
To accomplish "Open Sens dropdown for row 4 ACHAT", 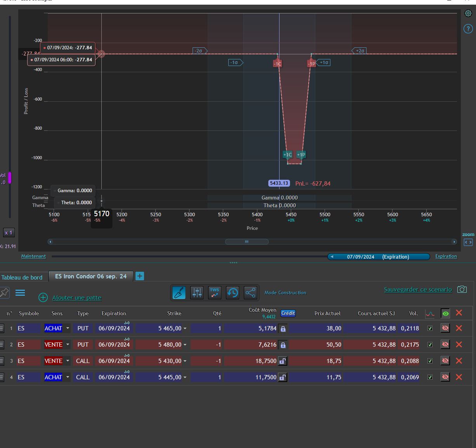I will pyautogui.click(x=68, y=377).
